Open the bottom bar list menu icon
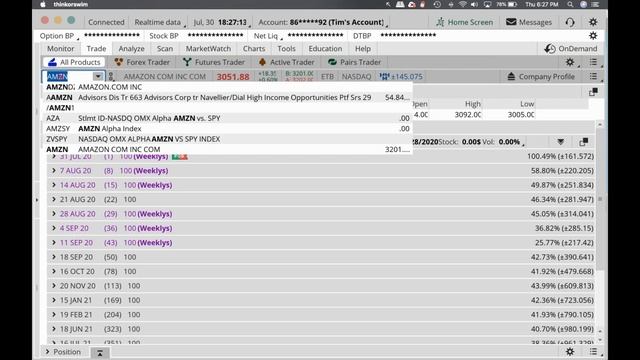This screenshot has height=360, width=640. click(x=593, y=351)
